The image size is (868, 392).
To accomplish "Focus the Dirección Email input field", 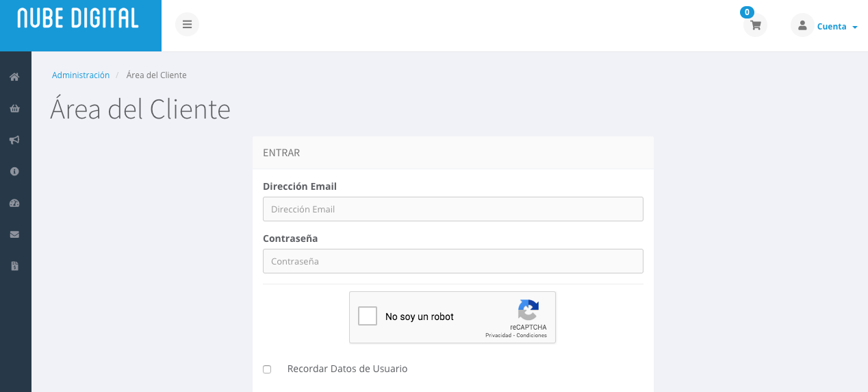I will [453, 209].
